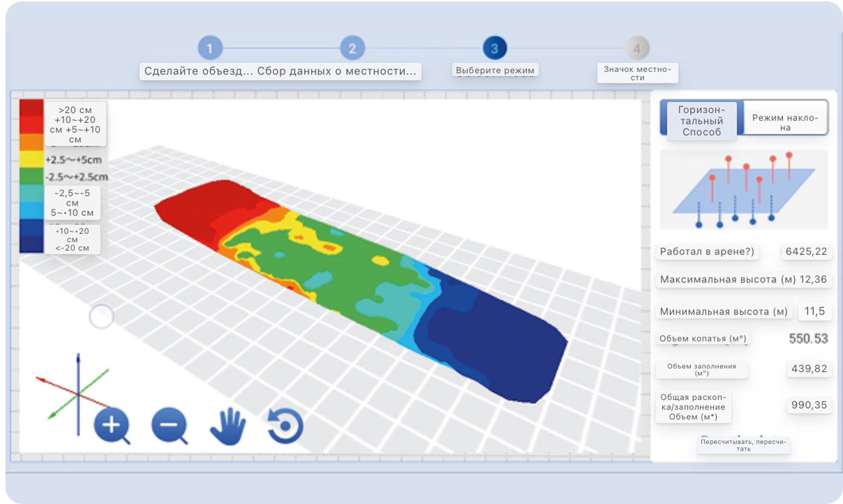Click the total volume value 990,35
This screenshot has width=843, height=504.
click(x=809, y=405)
